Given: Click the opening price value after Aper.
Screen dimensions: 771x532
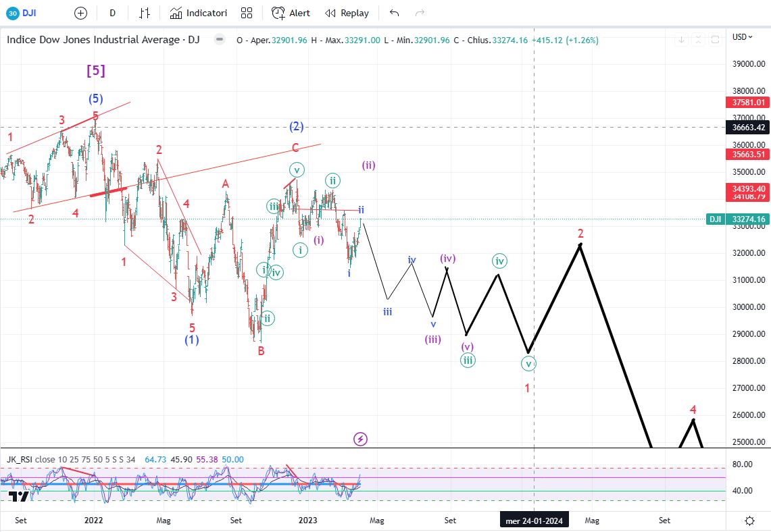Looking at the screenshot, I should [289, 41].
